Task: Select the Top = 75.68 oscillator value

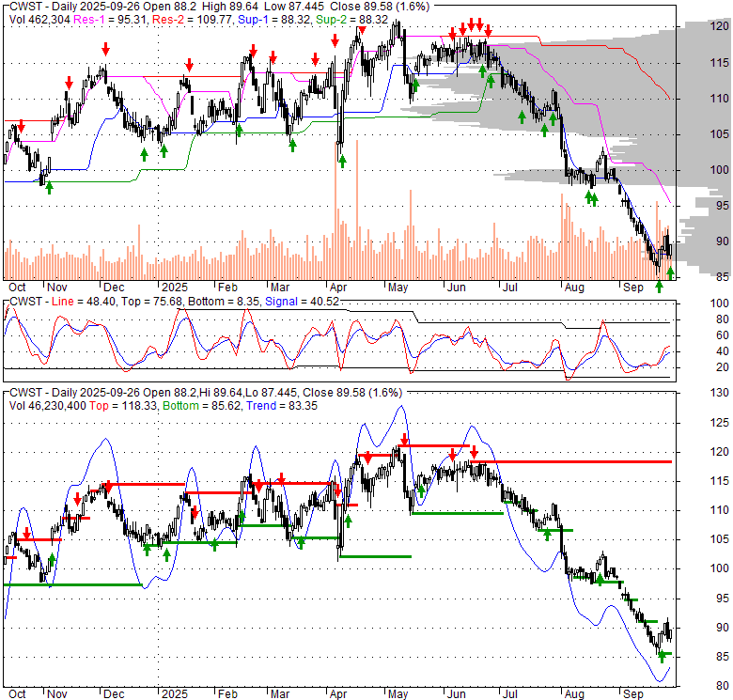Action: point(151,302)
